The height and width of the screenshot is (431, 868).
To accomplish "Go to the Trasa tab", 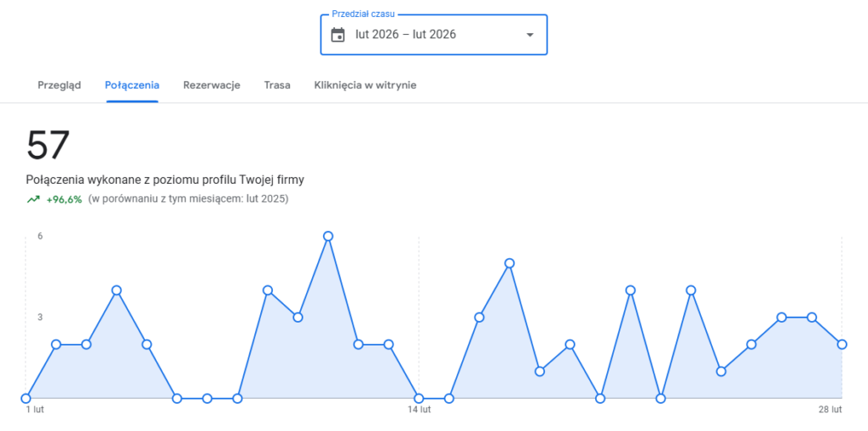I will tap(277, 85).
